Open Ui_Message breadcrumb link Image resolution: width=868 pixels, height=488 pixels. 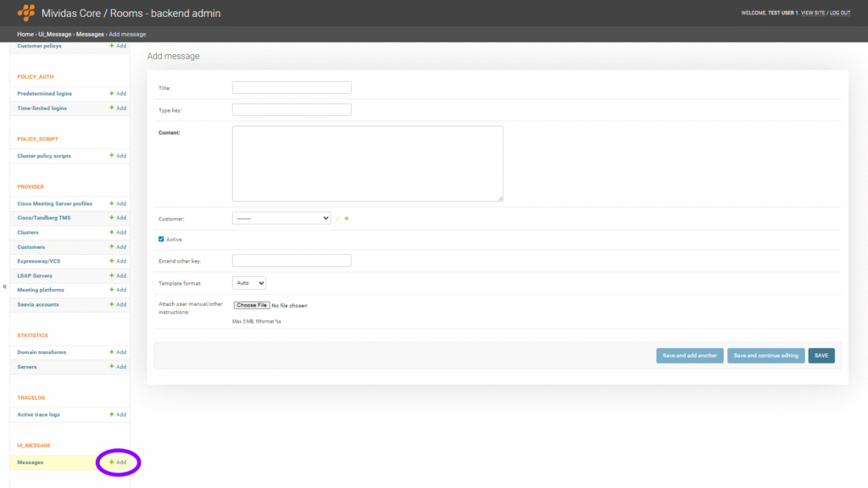point(55,34)
